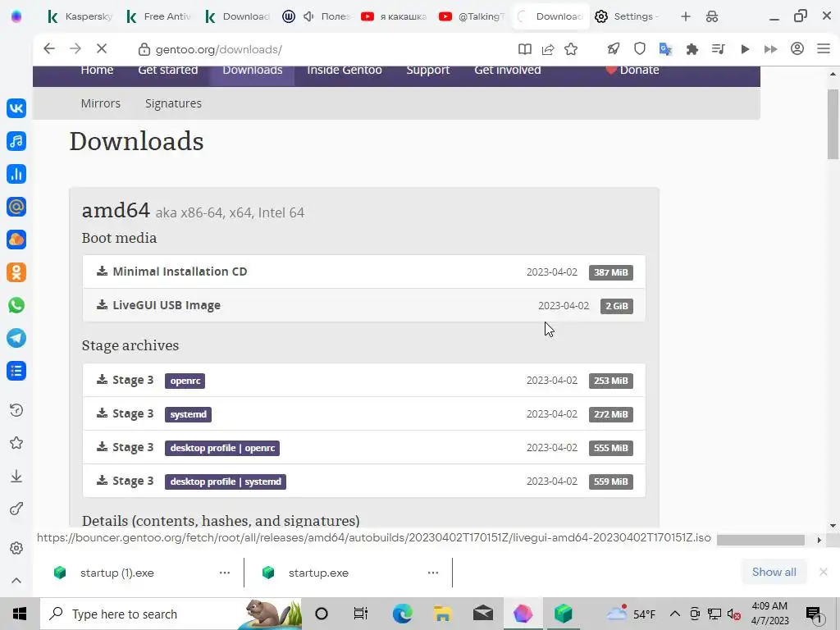Go back to previous page

(x=48, y=48)
